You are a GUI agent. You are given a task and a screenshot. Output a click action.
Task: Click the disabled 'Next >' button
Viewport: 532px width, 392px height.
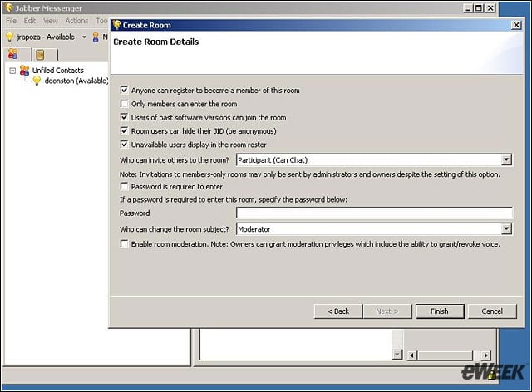coord(387,311)
